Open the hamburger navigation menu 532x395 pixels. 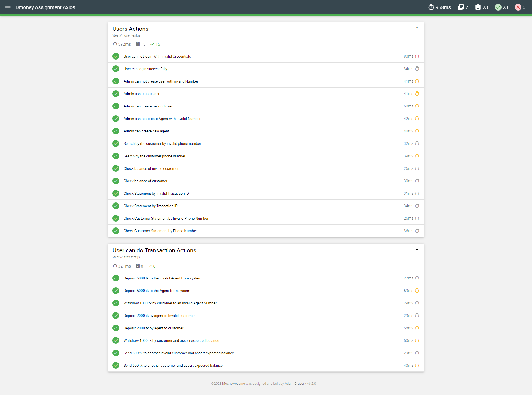[x=7, y=7]
